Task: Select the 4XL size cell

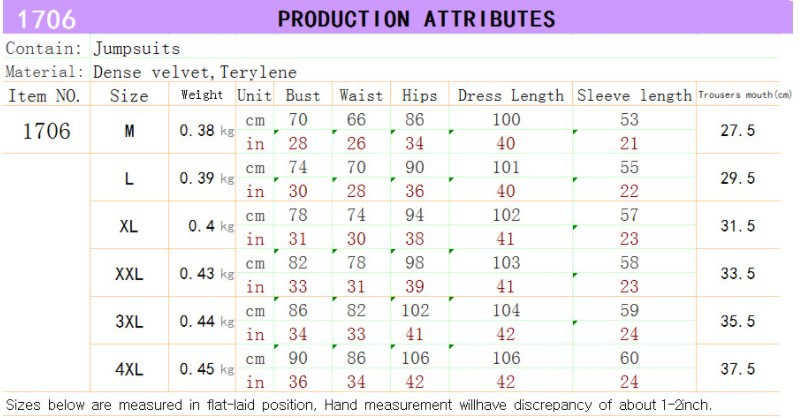Action: click(x=129, y=369)
